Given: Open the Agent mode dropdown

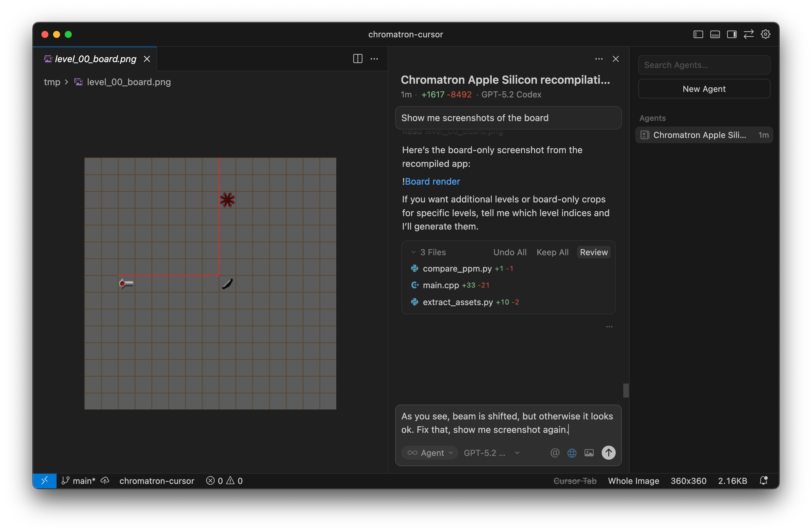Looking at the screenshot, I should tap(430, 452).
